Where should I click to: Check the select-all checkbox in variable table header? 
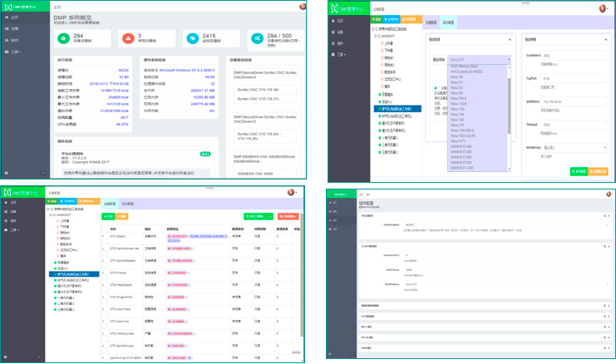pos(104,228)
